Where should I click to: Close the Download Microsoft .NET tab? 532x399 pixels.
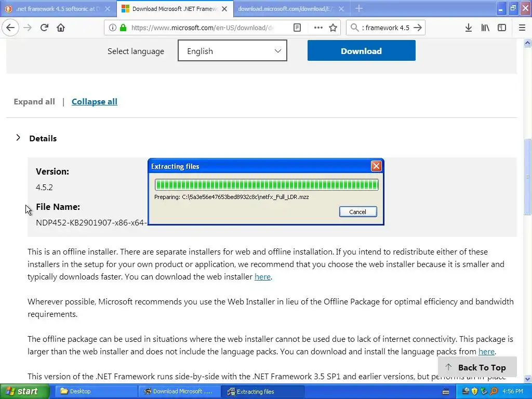(224, 9)
